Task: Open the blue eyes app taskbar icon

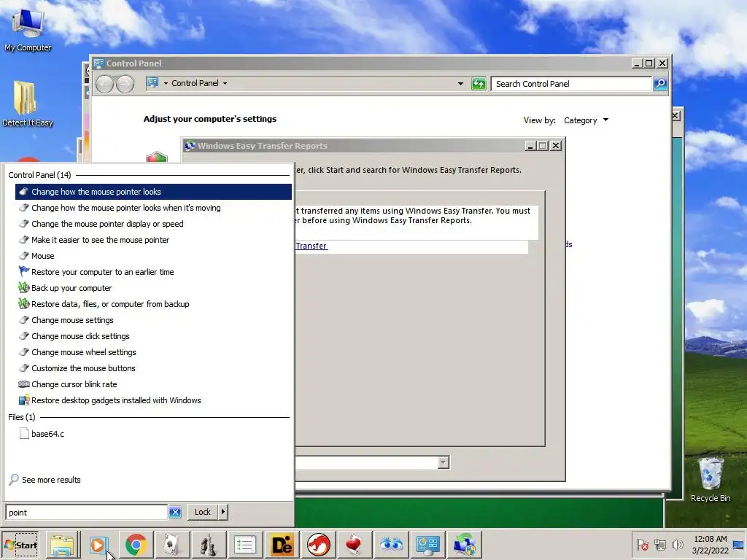Action: (391, 545)
